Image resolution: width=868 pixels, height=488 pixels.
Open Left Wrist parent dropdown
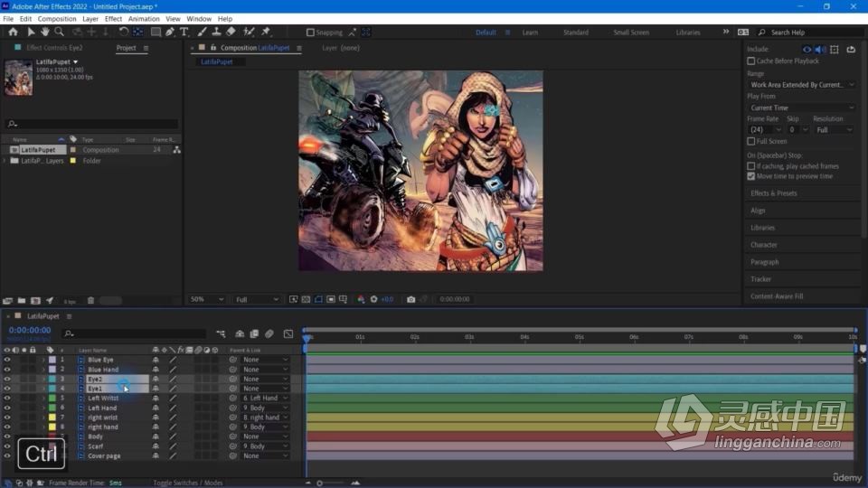[265, 398]
